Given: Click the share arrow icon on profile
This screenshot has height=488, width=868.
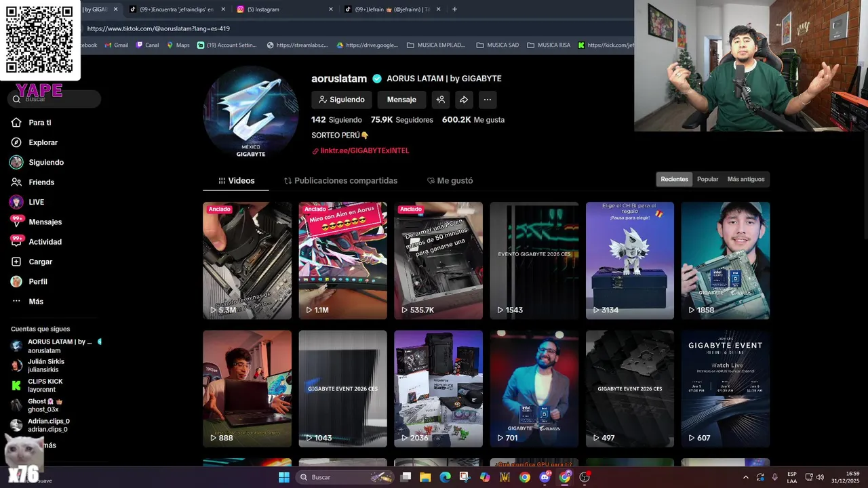Looking at the screenshot, I should coord(464,100).
